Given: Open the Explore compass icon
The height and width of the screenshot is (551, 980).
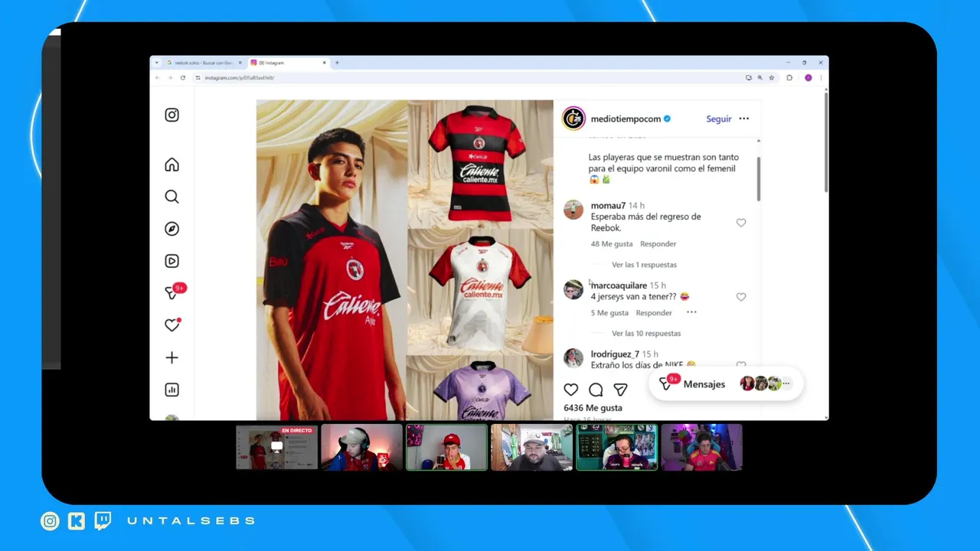Looking at the screenshot, I should coord(171,229).
